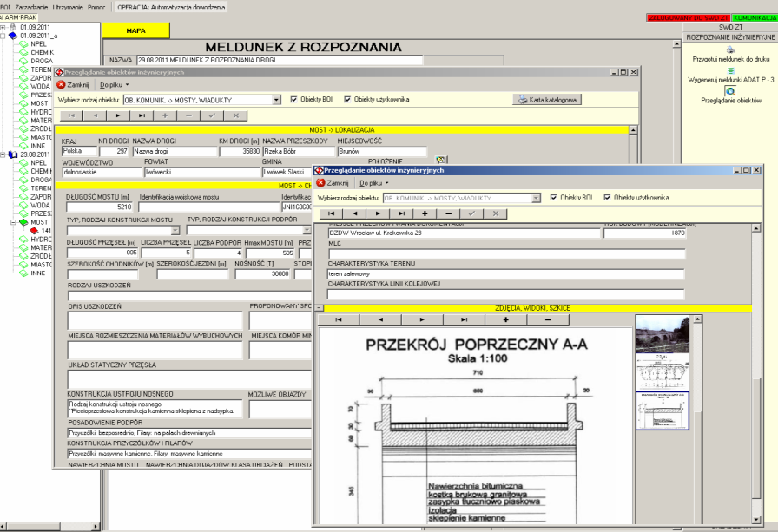
Task: Select CHEMIK under 01.09.2011_a in the tree
Action: [43, 53]
